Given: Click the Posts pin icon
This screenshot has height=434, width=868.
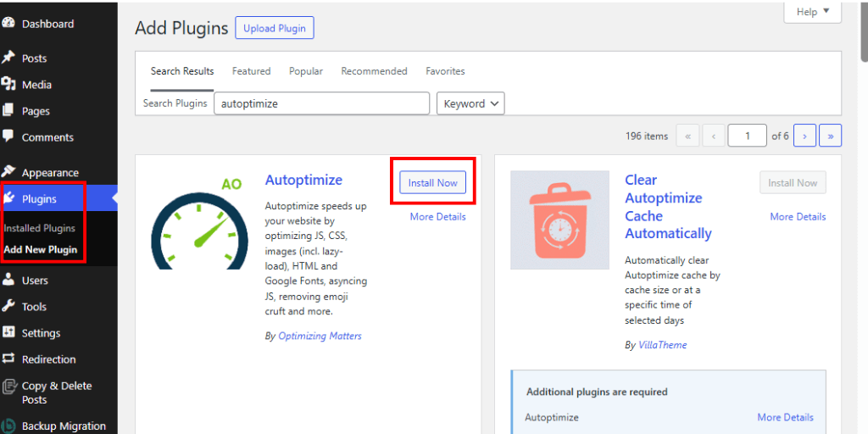Looking at the screenshot, I should click(x=8, y=58).
